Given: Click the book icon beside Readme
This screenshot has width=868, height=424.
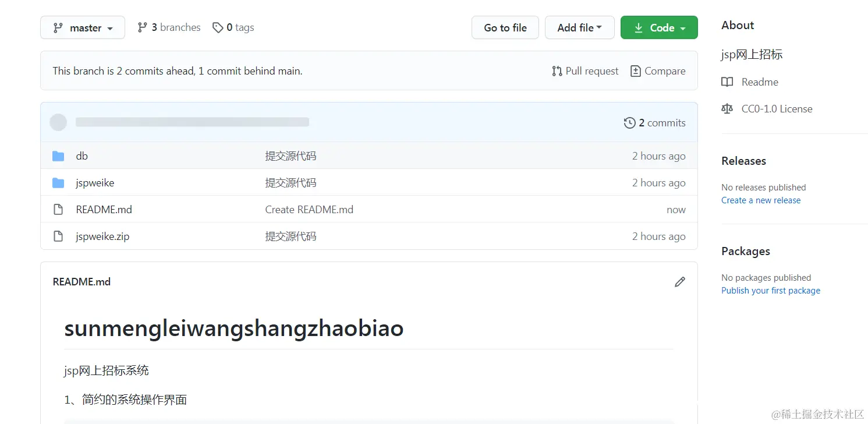Looking at the screenshot, I should tap(727, 82).
